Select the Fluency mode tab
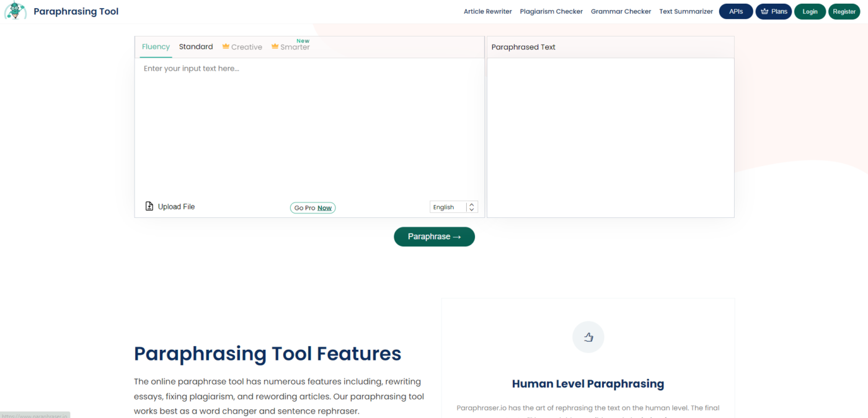This screenshot has width=868, height=418. click(x=156, y=46)
